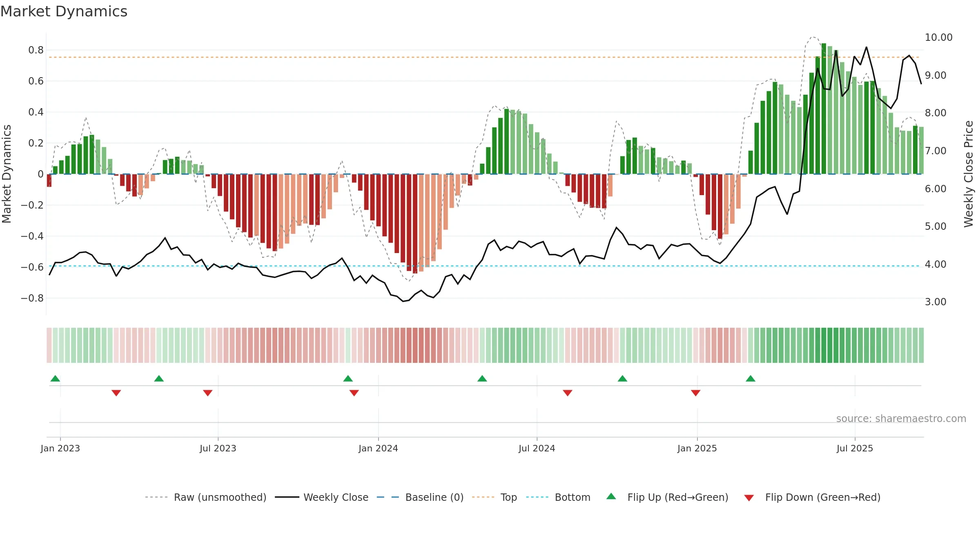Toggle Flip Up (Red→Green) legend entry
Image resolution: width=980 pixels, height=551 pixels.
667,497
